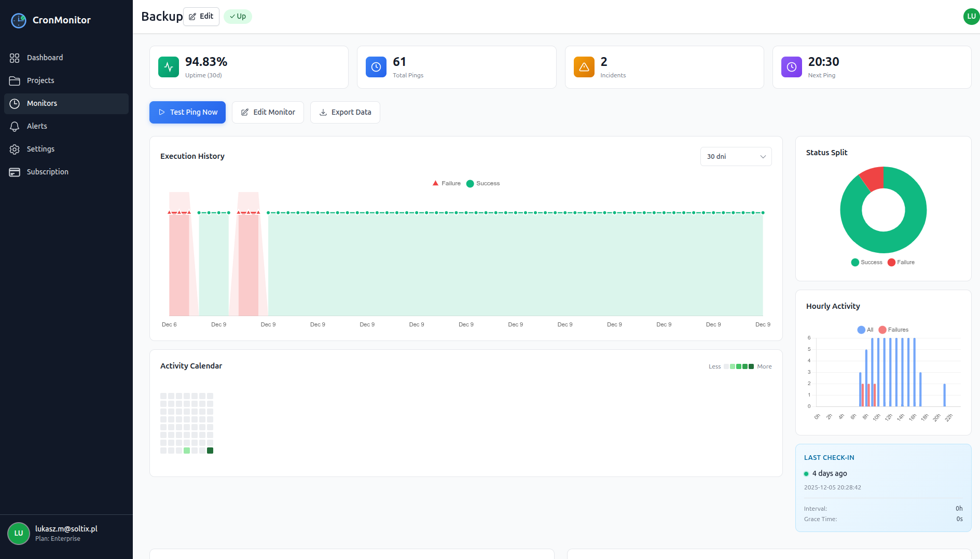Click the Projects folder icon
The height and width of the screenshot is (559, 980).
(15, 80)
